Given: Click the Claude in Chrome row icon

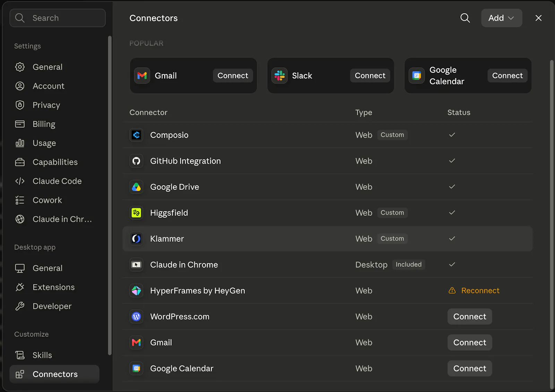Looking at the screenshot, I should [136, 265].
